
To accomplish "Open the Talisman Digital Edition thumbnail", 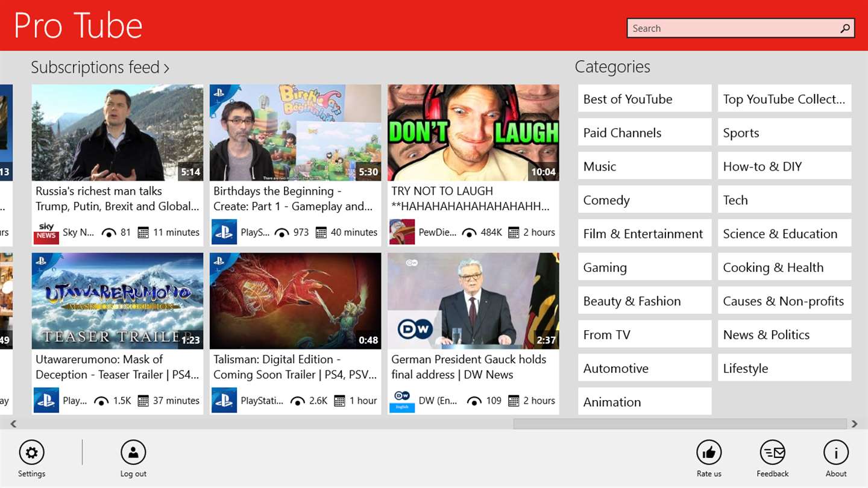I will (295, 301).
